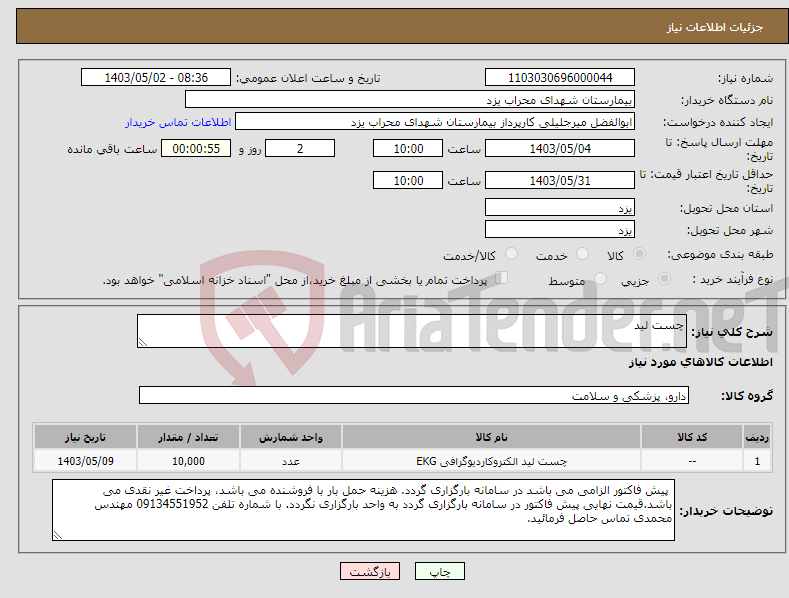Click the item name cell چست لید الکتروکاردیوگرافی EKG
The width and height of the screenshot is (789, 598).
click(491, 461)
